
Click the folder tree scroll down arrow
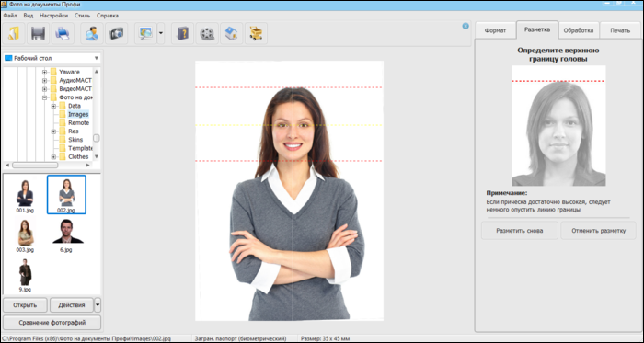click(x=97, y=156)
